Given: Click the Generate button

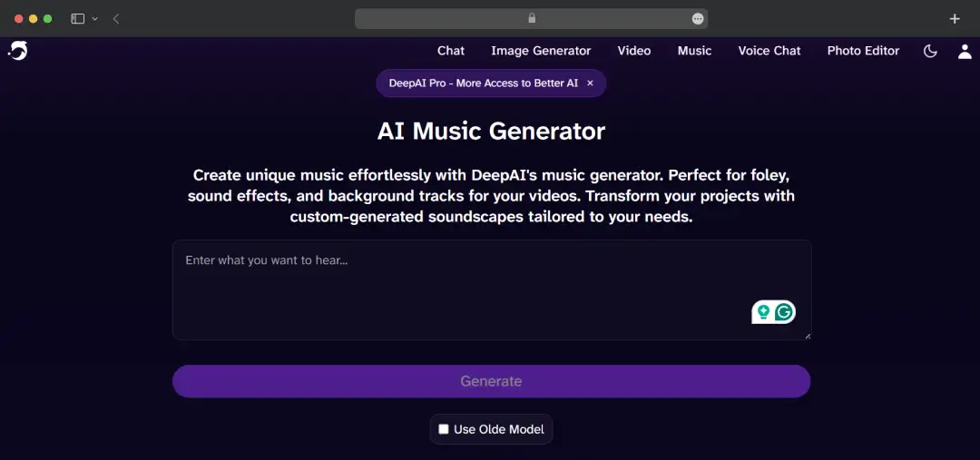Looking at the screenshot, I should coord(491,381).
